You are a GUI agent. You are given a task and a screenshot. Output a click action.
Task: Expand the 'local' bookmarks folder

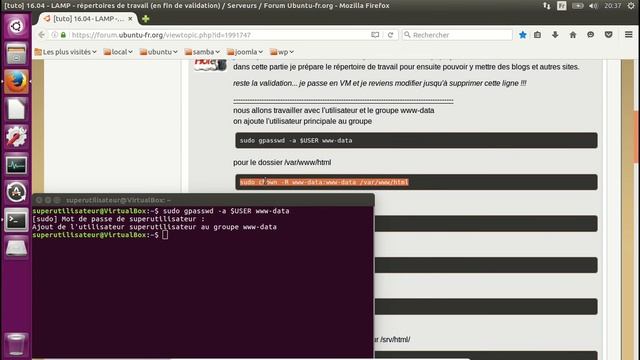[118, 52]
